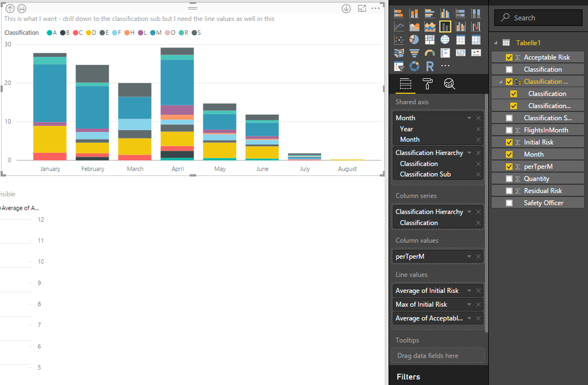Add an R script visual

coord(430,66)
